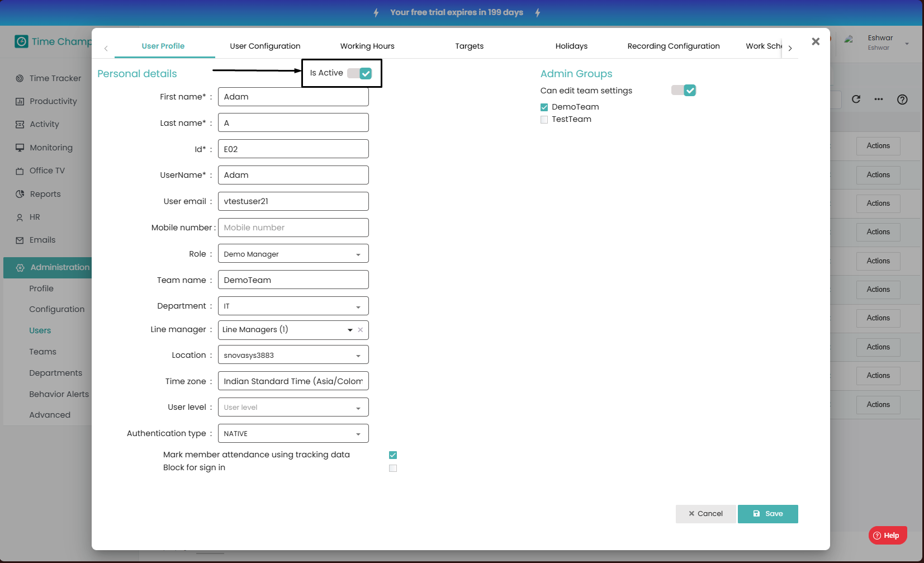Open Productivity via its chart icon
Image resolution: width=924 pixels, height=563 pixels.
tap(20, 102)
